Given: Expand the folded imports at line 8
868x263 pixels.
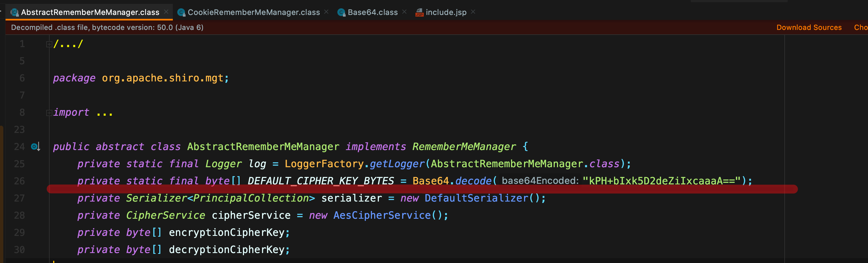Looking at the screenshot, I should coord(49,113).
